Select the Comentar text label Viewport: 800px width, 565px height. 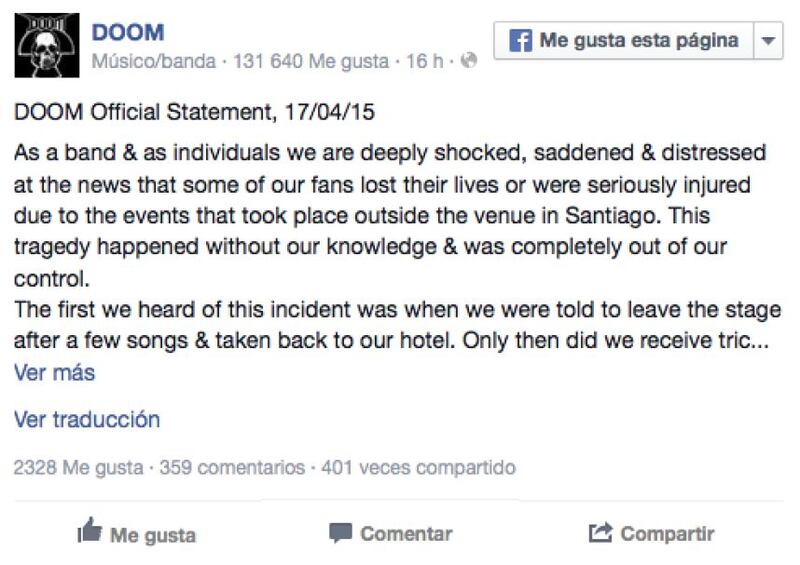[x=406, y=534]
